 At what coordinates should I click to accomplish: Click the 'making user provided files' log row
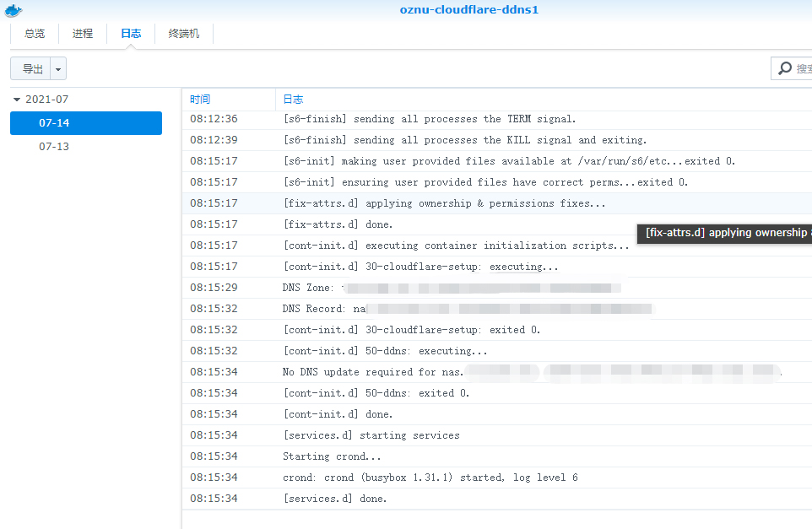pos(497,161)
